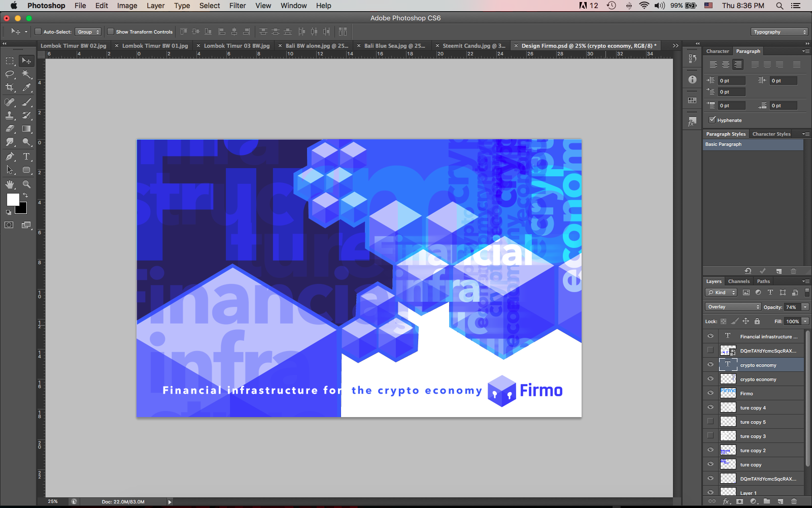Image resolution: width=812 pixels, height=508 pixels.
Task: Select the Clone Stamp tool
Action: tap(10, 115)
